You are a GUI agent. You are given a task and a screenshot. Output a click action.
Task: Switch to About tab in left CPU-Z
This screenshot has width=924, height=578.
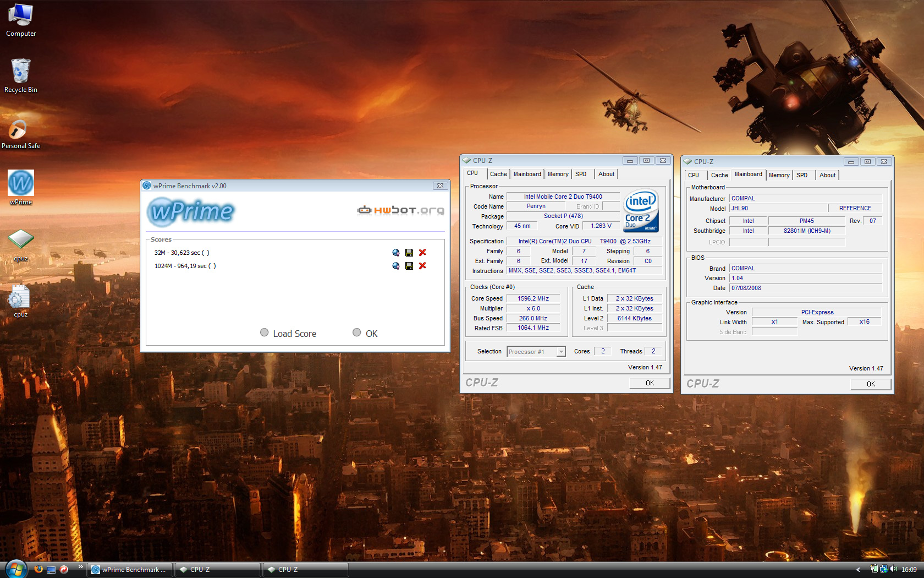607,174
